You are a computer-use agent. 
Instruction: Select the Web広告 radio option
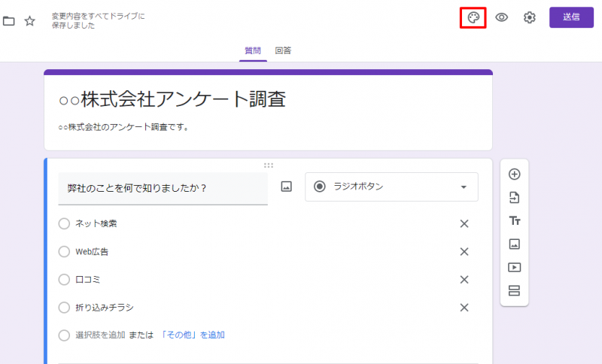click(x=64, y=251)
